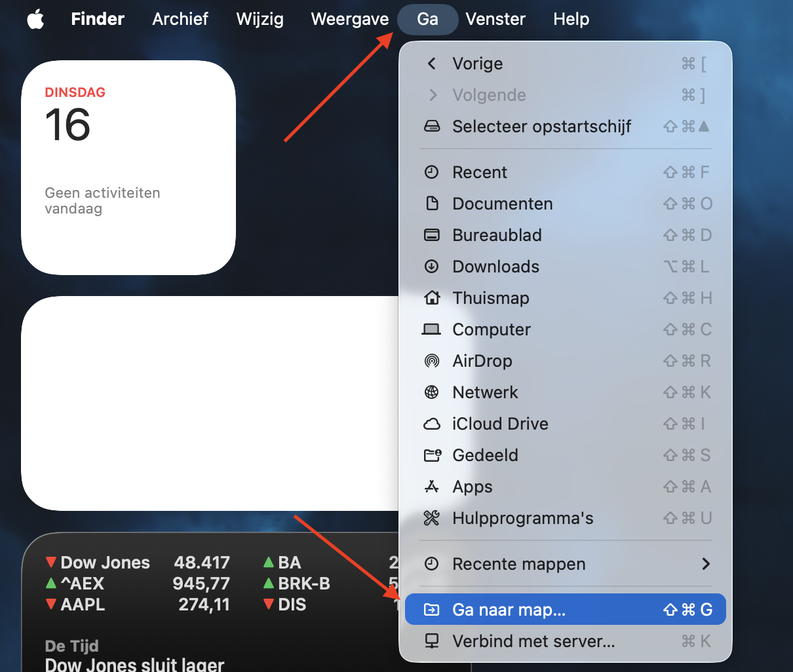Open the Weergave menu
Screen dimensions: 793x672
(349, 19)
